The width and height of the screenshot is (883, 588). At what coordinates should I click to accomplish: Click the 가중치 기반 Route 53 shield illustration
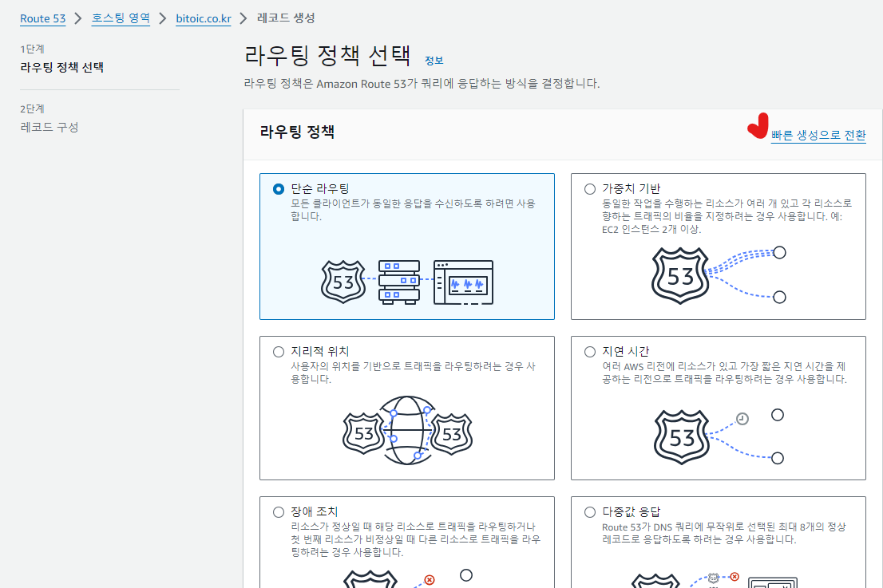(680, 276)
